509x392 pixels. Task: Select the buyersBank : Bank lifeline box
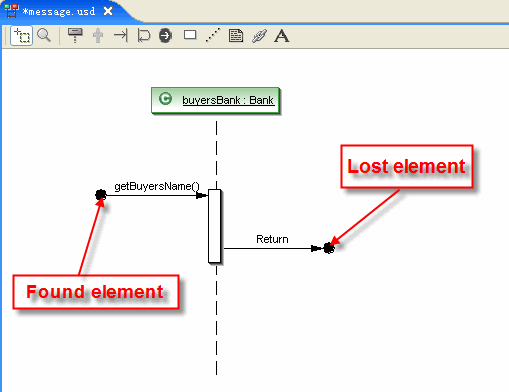[215, 100]
